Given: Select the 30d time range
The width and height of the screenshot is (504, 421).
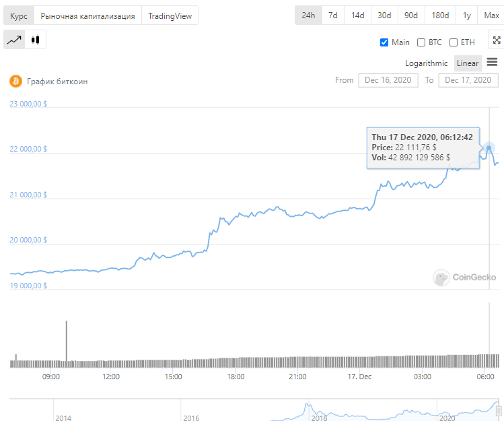Looking at the screenshot, I should [384, 15].
